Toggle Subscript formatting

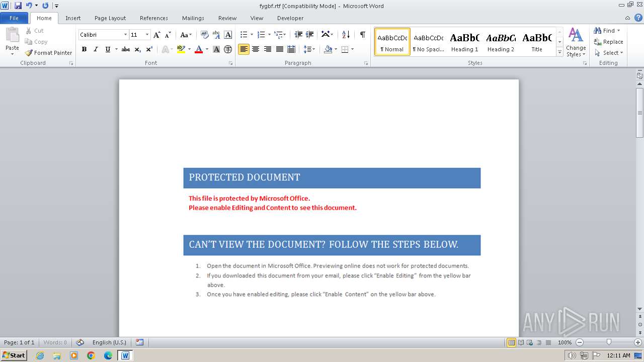pos(137,49)
